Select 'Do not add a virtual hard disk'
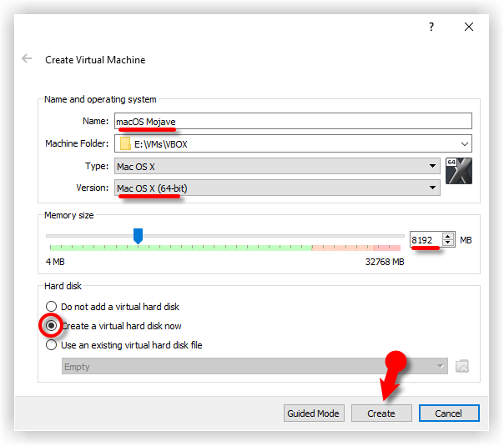This screenshot has width=504, height=446. 52,307
